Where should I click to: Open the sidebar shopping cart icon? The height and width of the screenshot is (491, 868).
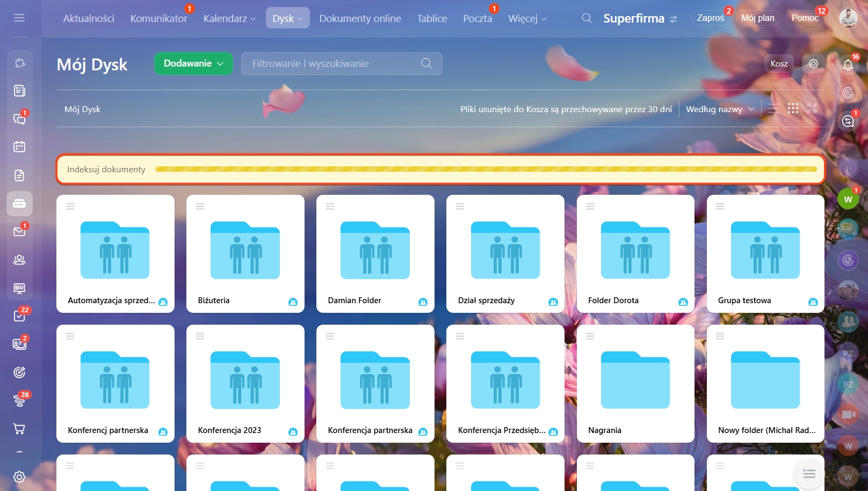coord(19,429)
